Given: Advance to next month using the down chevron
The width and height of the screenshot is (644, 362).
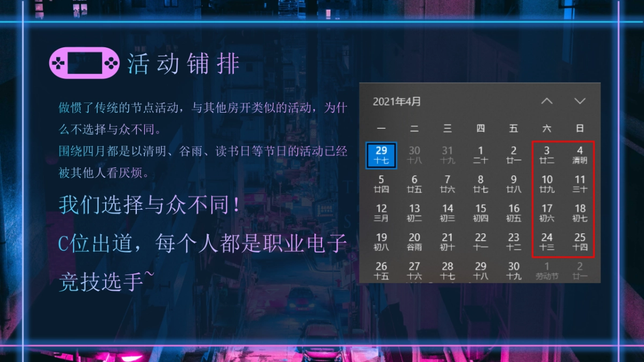Looking at the screenshot, I should pyautogui.click(x=580, y=101).
